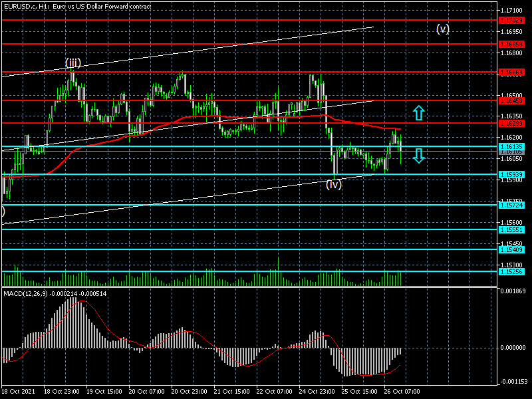Screen dimensions: 532x399
Task: Click the red 1.16663 resistance level label
Action: click(x=511, y=72)
